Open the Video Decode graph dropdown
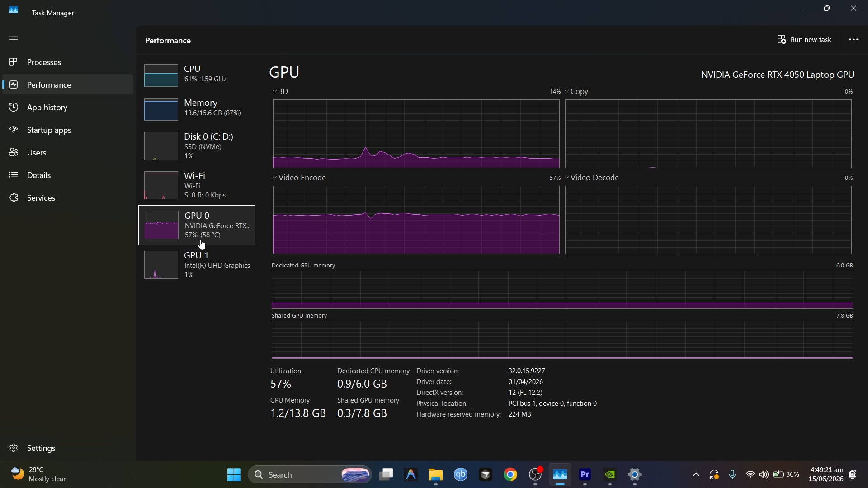Viewport: 868px width, 488px height. (x=566, y=178)
